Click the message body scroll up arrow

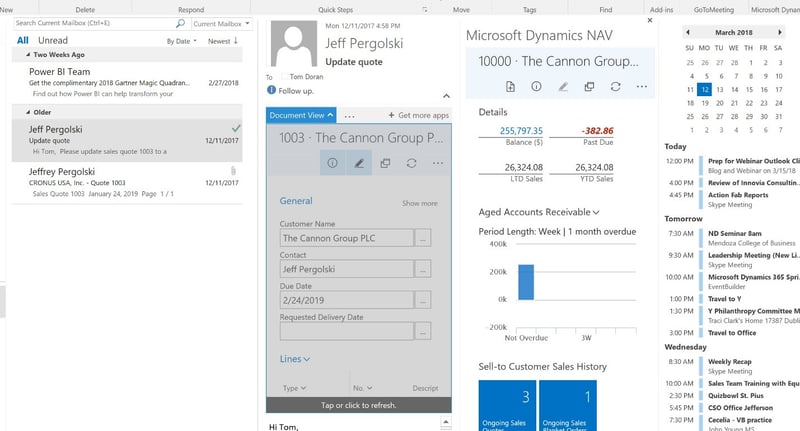[x=445, y=422]
